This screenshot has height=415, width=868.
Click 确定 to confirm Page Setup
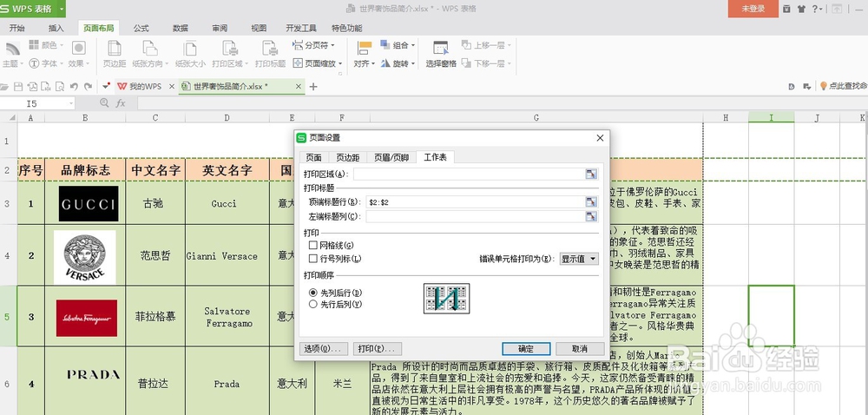[526, 349]
